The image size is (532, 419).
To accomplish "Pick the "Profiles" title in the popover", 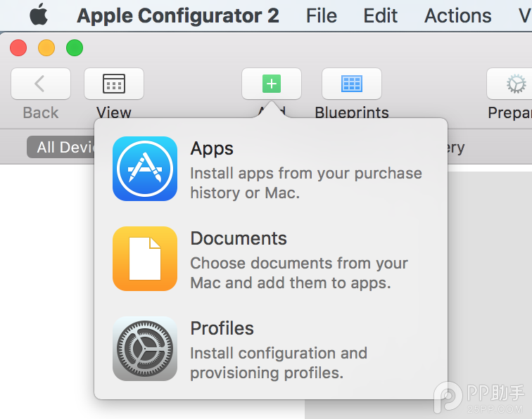I will click(222, 328).
